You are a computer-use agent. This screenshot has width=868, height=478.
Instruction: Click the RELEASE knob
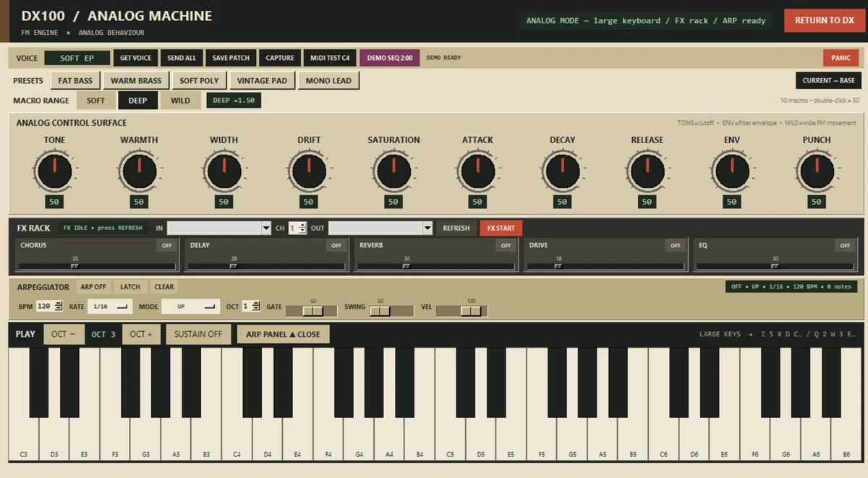pos(647,171)
